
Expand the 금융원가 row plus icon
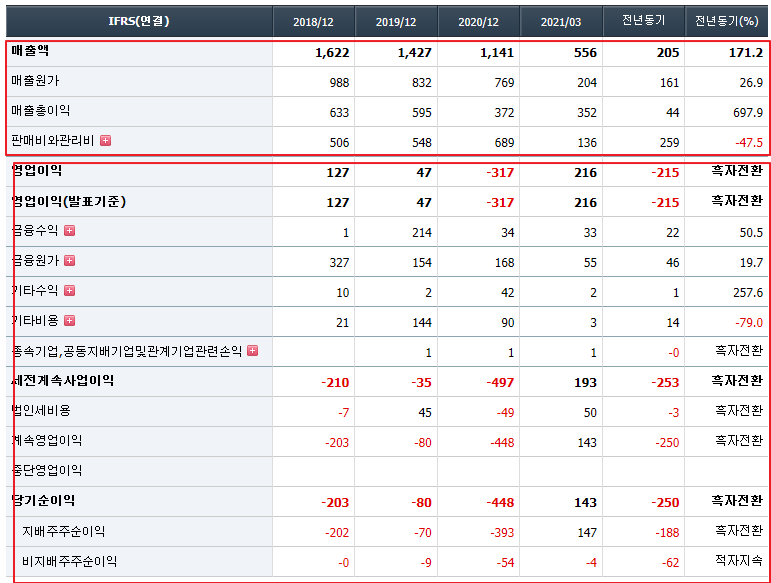[69, 261]
